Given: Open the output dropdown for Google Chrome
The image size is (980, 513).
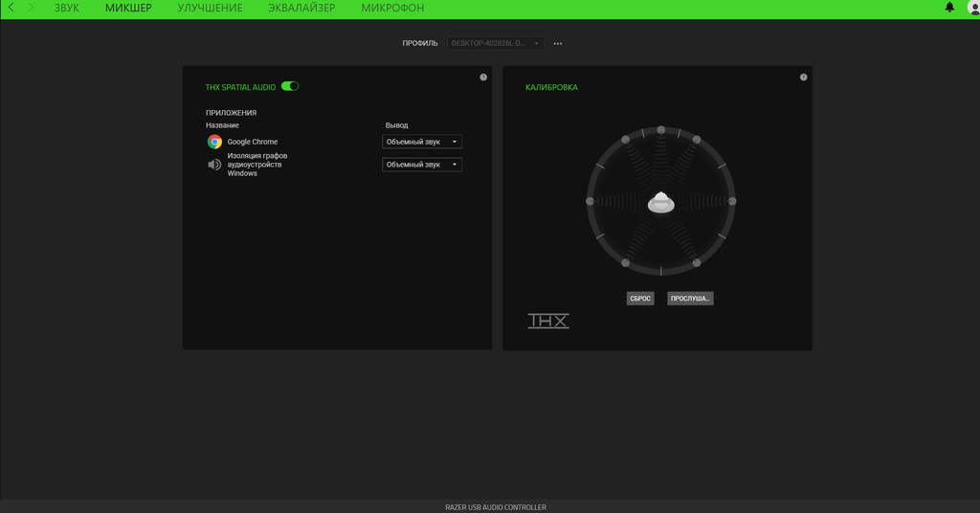Looking at the screenshot, I should (422, 142).
